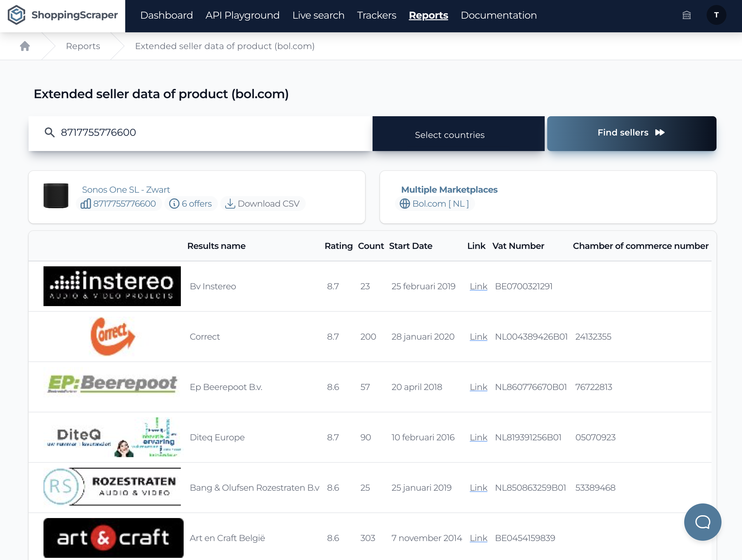This screenshot has width=742, height=560.
Task: Click the ShoppingScraper logo
Action: [63, 15]
